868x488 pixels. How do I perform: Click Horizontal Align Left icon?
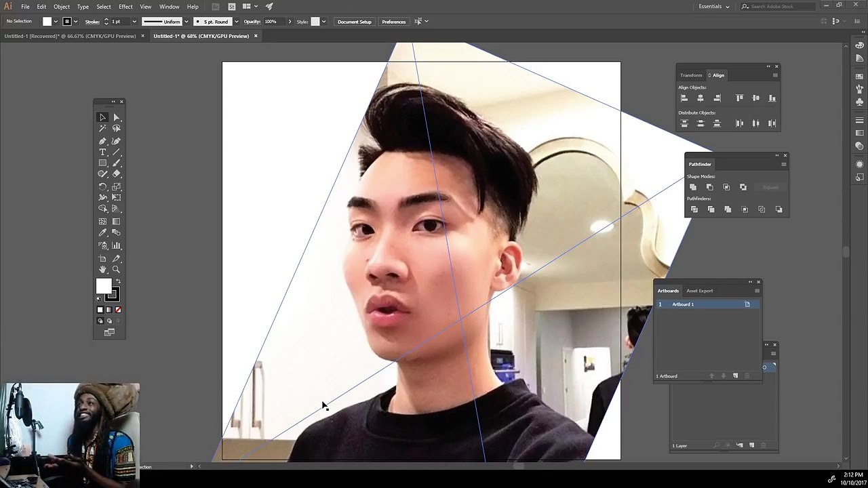[684, 98]
